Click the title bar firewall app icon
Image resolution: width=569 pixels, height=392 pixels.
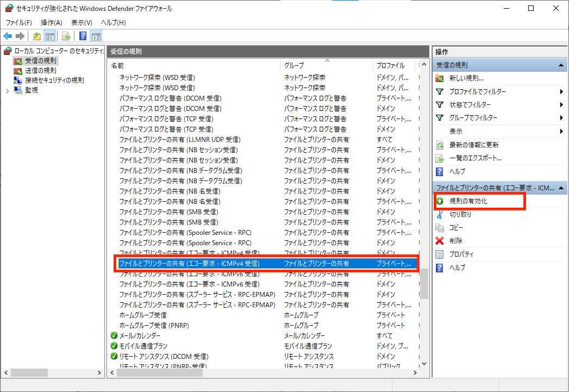coord(9,8)
